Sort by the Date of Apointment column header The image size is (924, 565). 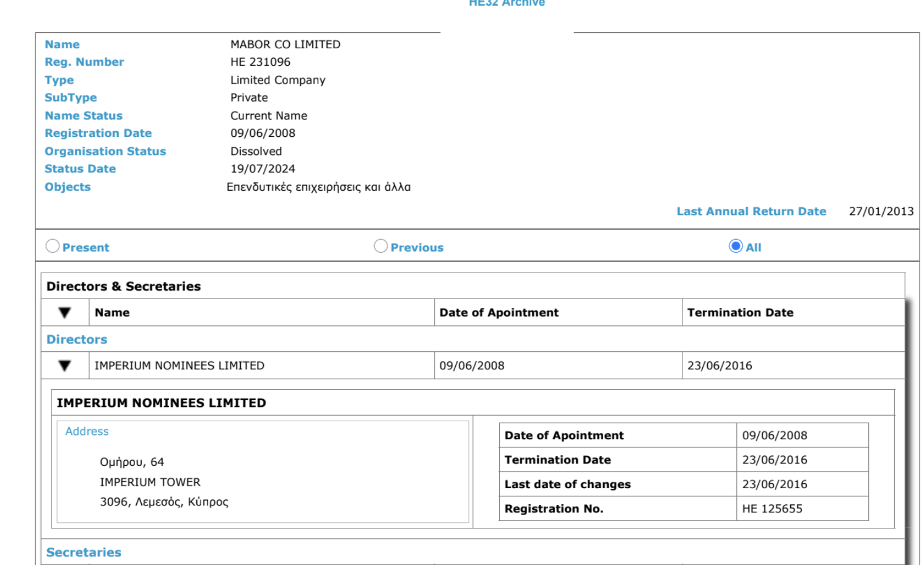[x=499, y=313]
